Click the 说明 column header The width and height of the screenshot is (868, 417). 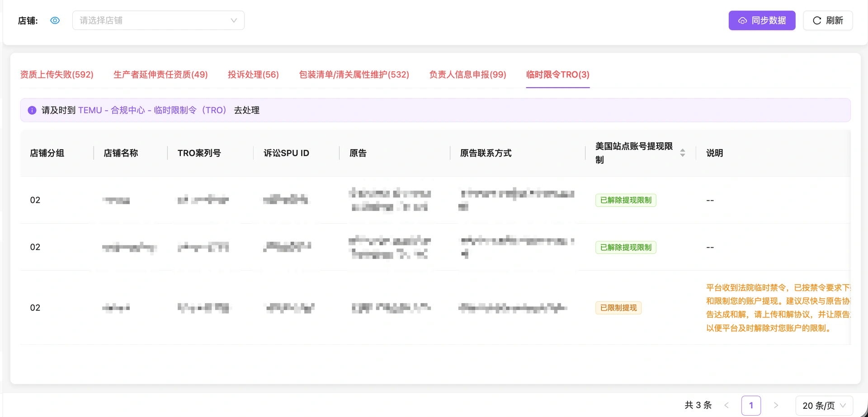pos(714,153)
